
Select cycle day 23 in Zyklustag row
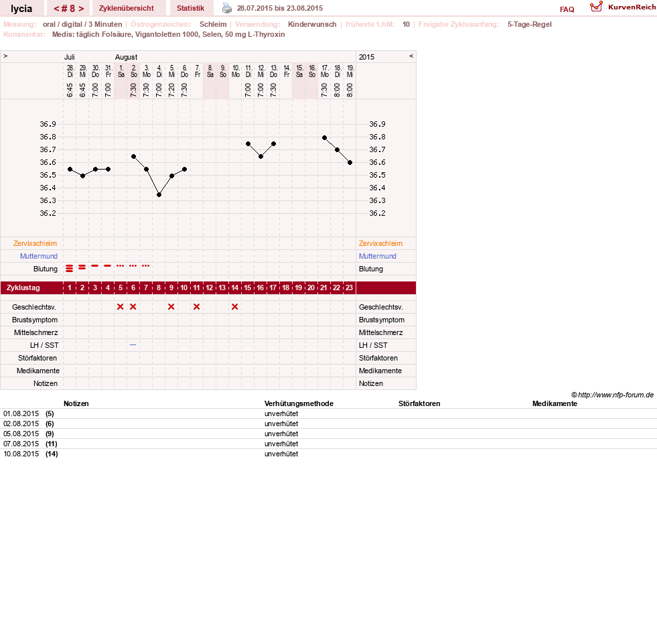click(x=350, y=287)
